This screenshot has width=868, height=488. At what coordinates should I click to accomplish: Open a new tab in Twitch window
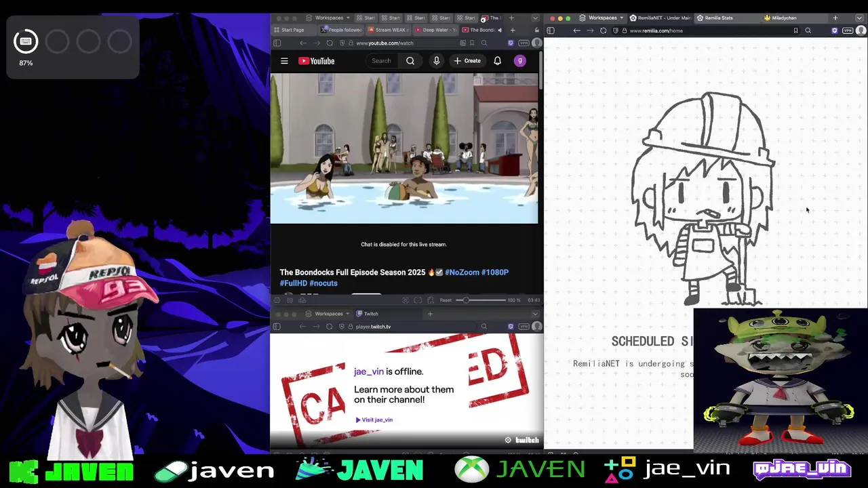tap(430, 314)
